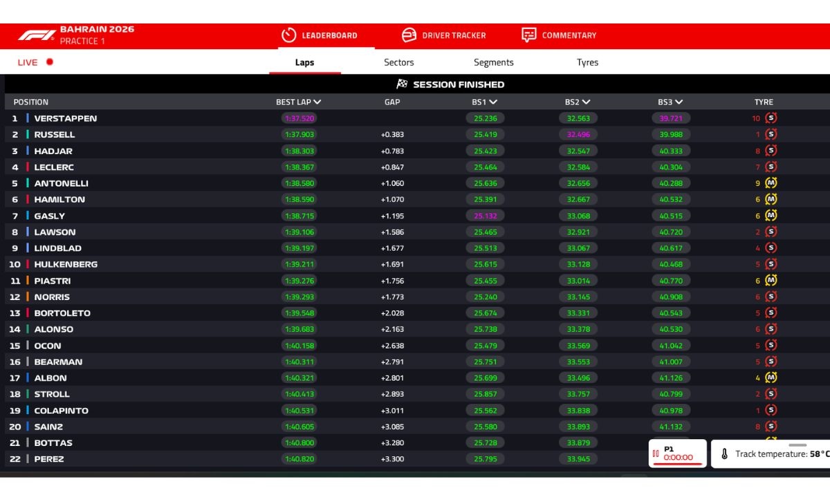
Task: Select the HAMILTON driver name
Action: tap(59, 199)
